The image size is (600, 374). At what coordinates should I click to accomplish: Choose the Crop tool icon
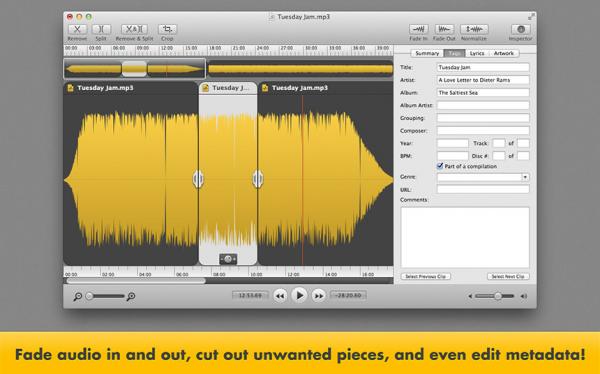click(167, 29)
